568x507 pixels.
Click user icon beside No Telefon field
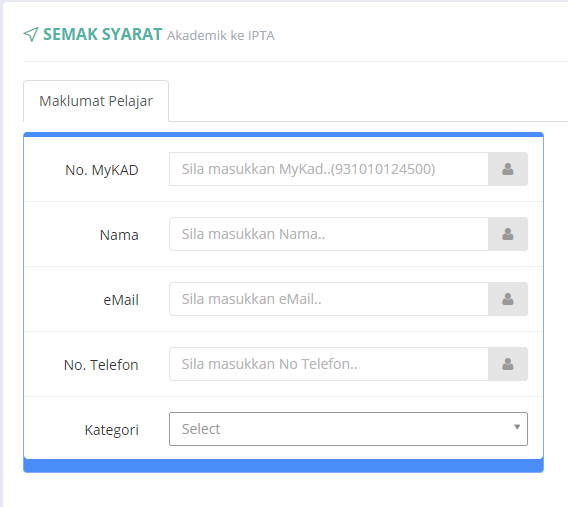tap(508, 364)
